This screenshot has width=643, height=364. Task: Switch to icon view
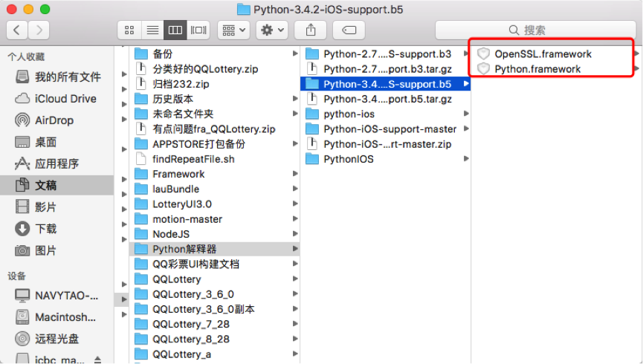129,30
